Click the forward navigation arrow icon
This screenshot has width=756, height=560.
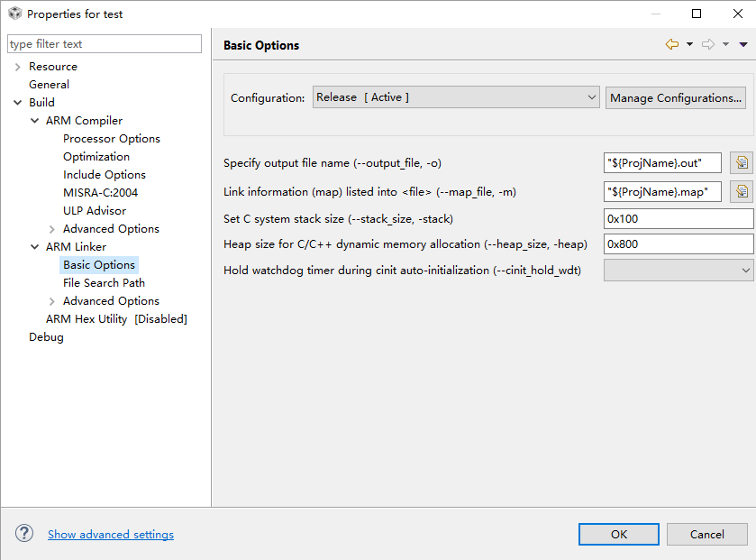tap(708, 44)
